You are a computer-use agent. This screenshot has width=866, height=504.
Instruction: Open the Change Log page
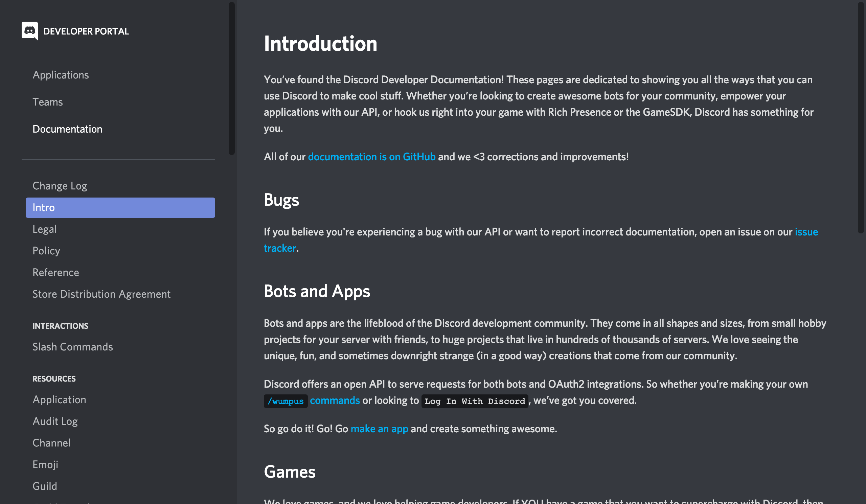pos(60,185)
